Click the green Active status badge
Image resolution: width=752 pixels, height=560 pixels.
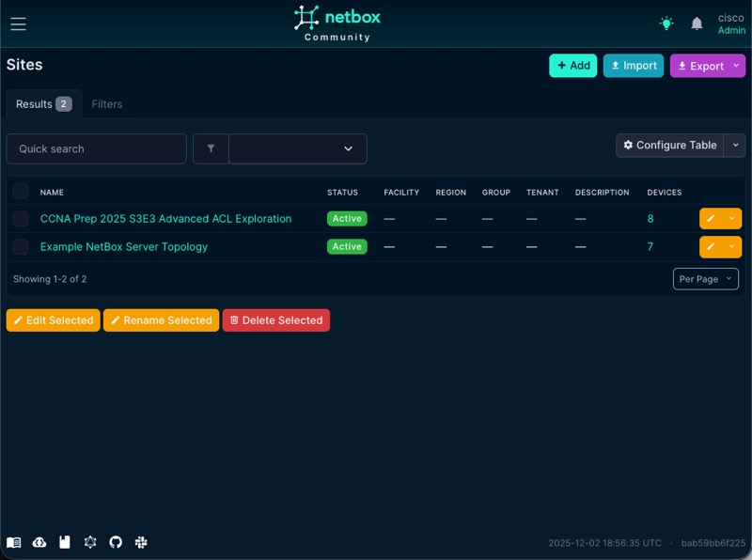coord(346,218)
